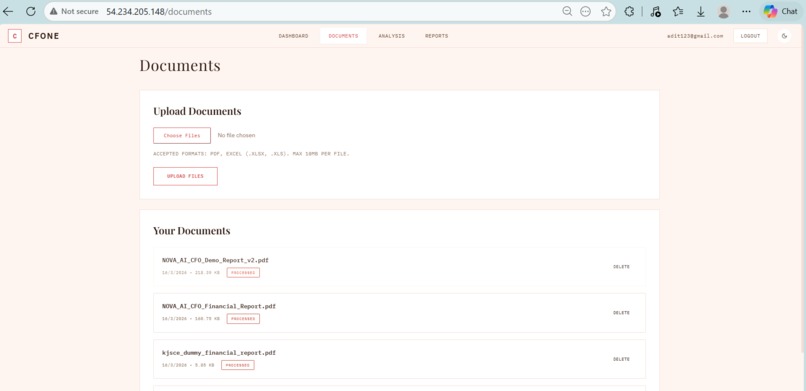Select the Documents navigation tab

click(343, 36)
